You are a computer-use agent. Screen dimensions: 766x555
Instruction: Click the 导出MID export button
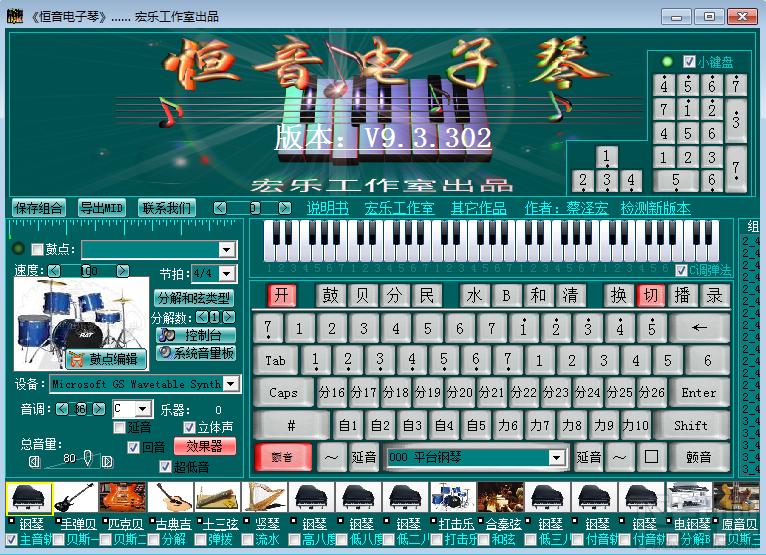point(102,208)
